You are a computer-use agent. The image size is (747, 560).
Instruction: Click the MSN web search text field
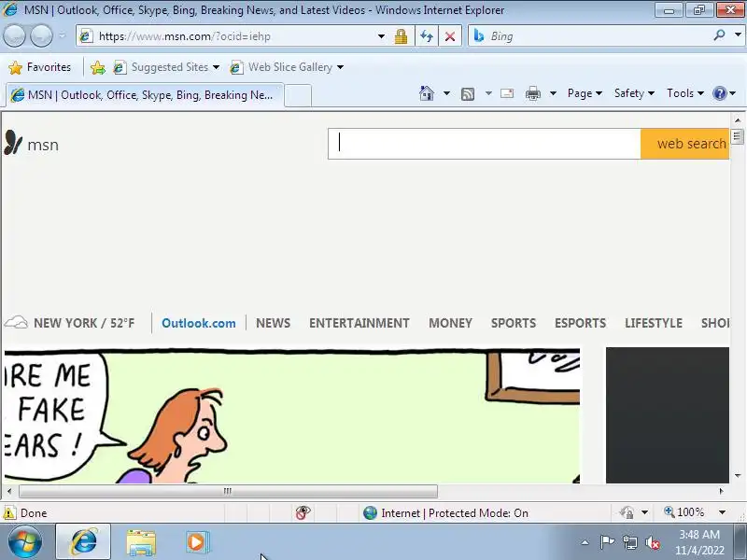(484, 144)
